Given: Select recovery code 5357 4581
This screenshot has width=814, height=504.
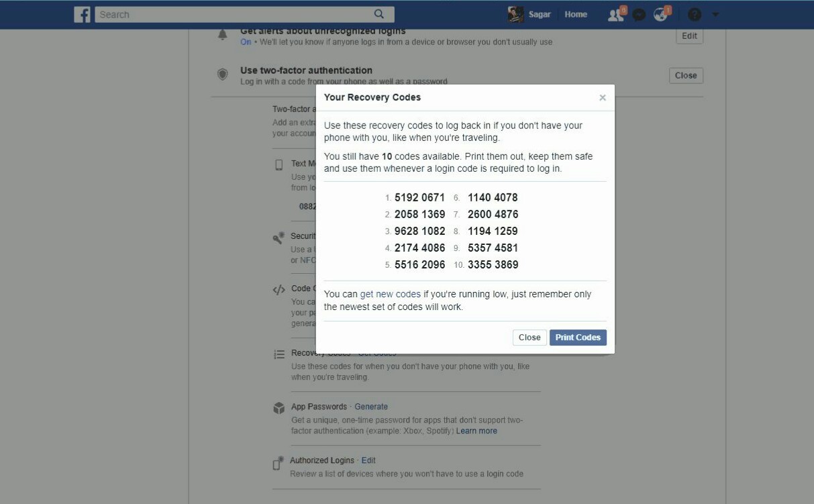Looking at the screenshot, I should point(493,248).
